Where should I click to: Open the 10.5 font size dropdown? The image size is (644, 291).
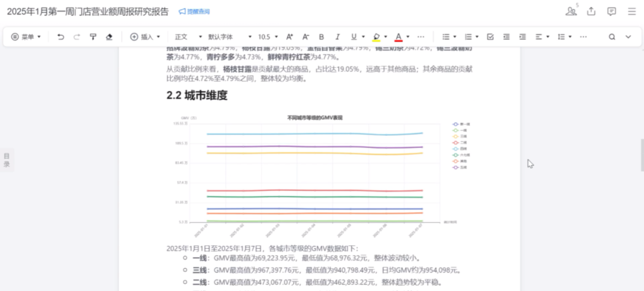tap(268, 37)
